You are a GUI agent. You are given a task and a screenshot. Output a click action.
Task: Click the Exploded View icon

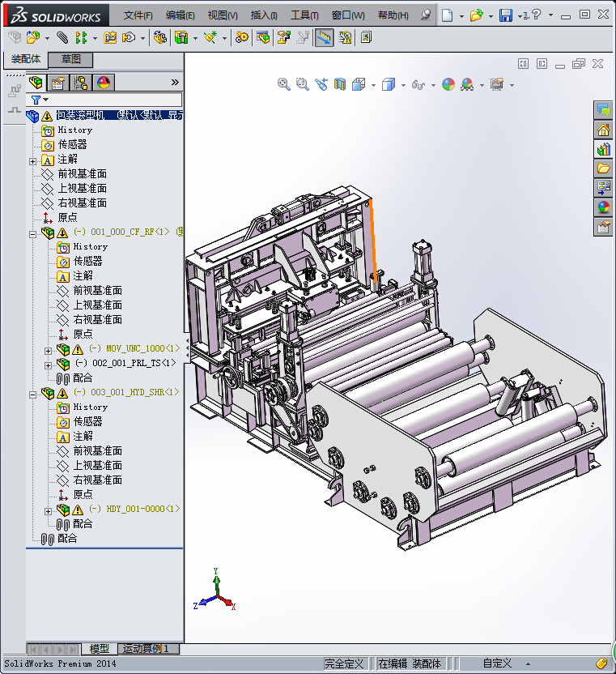tap(283, 38)
